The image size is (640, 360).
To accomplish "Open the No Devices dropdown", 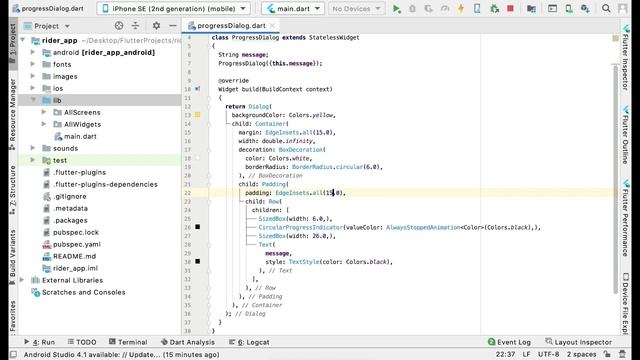I will [356, 9].
